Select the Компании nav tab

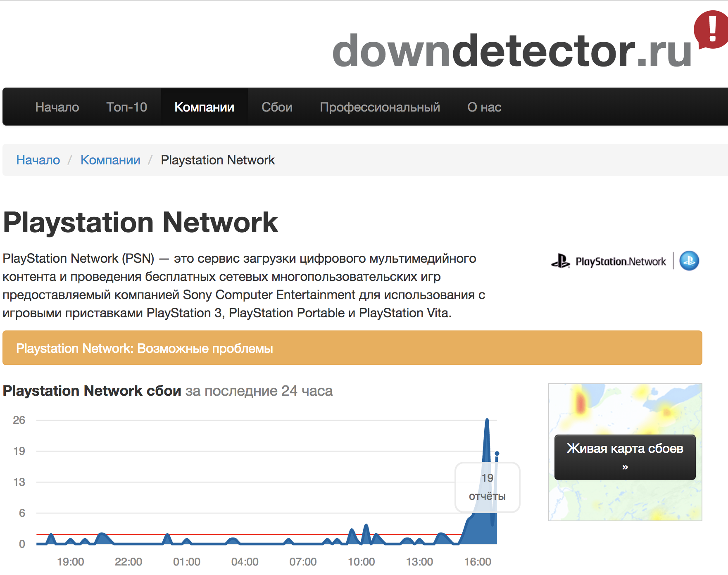[204, 107]
